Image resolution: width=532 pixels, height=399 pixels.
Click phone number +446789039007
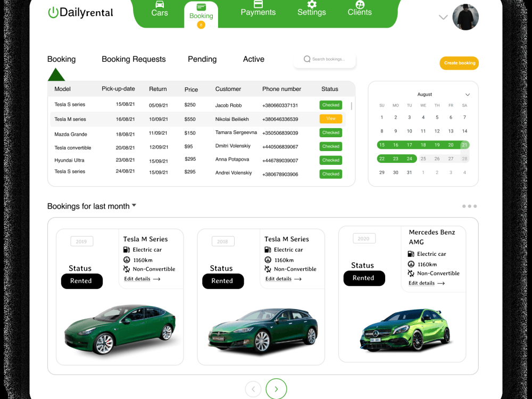pos(280,161)
